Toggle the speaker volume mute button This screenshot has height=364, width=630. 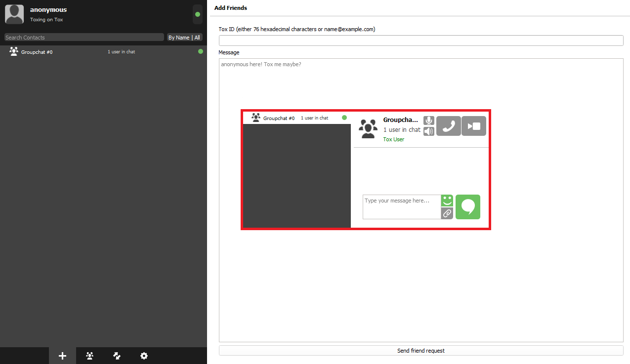tap(429, 131)
